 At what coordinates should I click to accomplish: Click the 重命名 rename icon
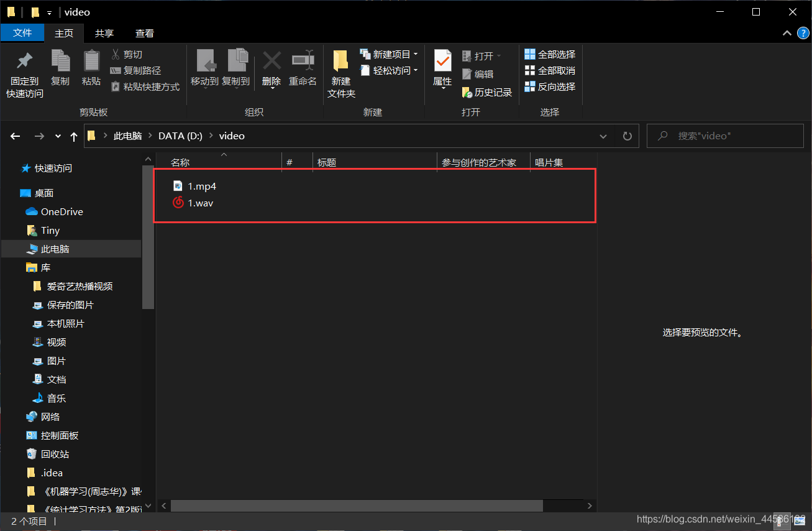click(x=303, y=61)
